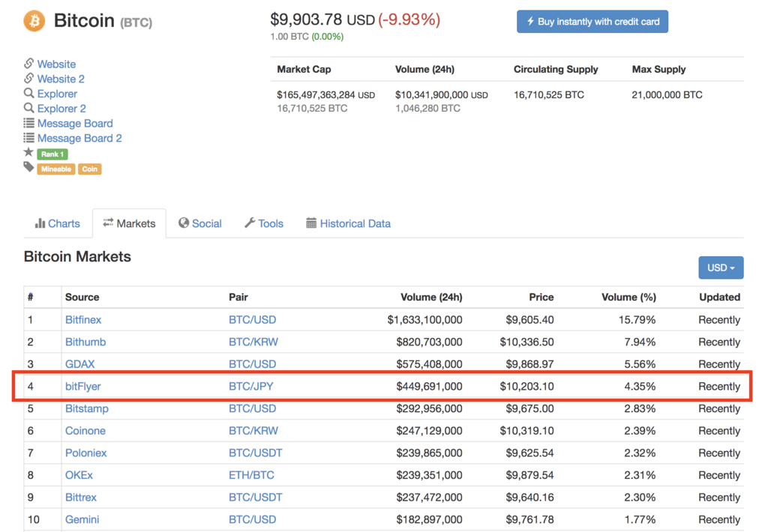Open the Social tab

(200, 224)
